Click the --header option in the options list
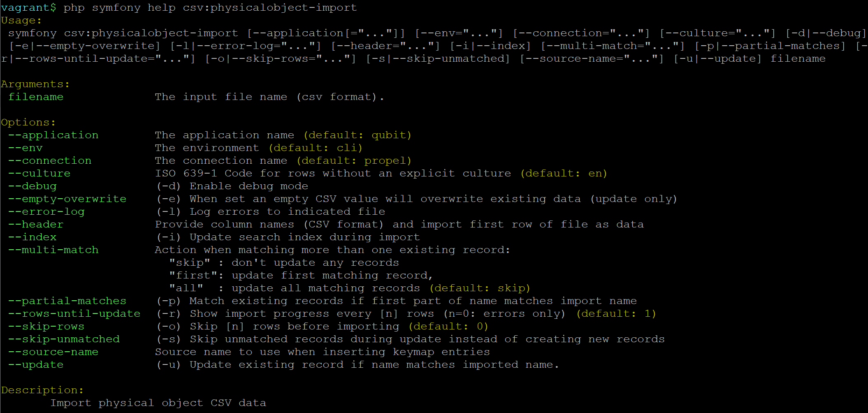This screenshot has width=868, height=413. (36, 225)
